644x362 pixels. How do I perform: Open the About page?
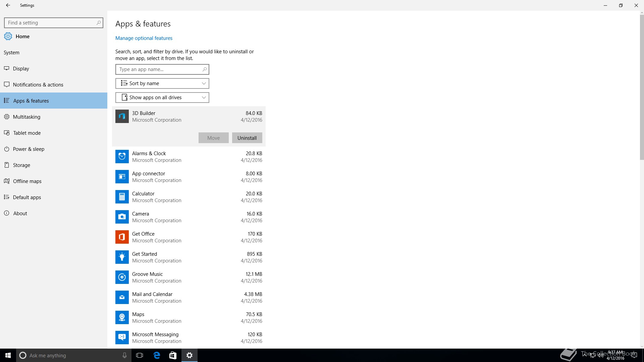[54, 213]
